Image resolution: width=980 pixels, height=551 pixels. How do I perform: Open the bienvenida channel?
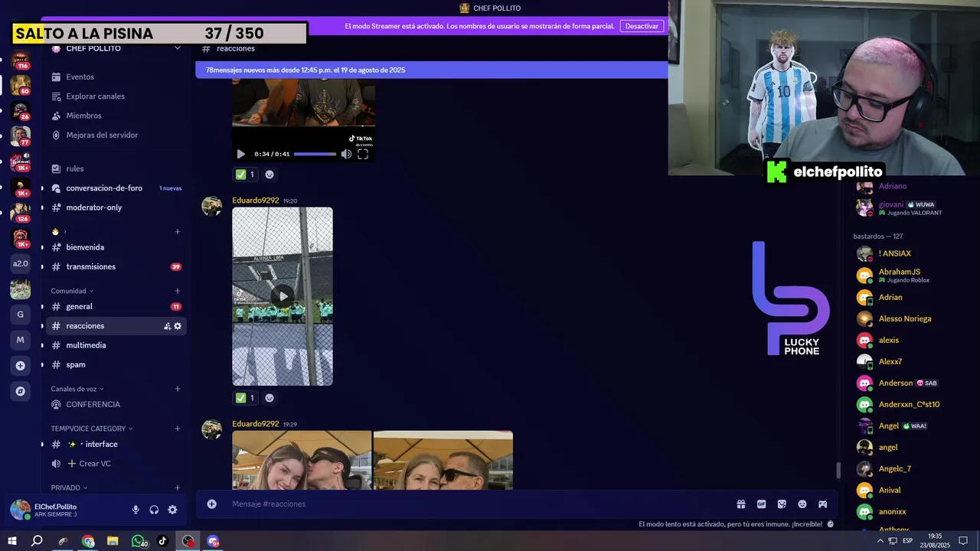(116, 247)
